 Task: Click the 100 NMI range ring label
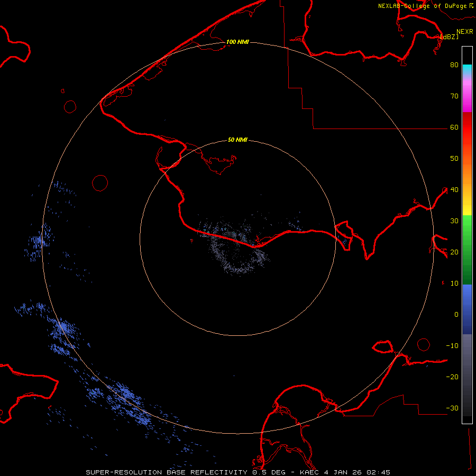[x=237, y=42]
